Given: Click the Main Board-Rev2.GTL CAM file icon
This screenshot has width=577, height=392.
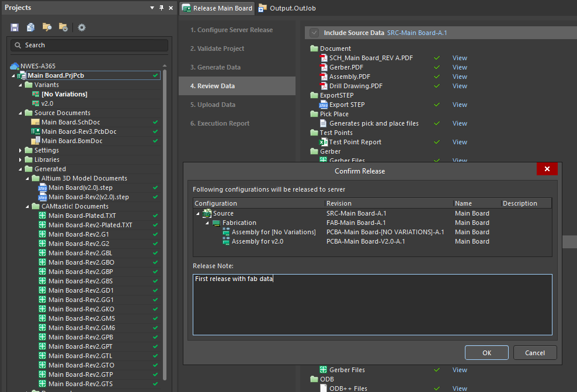Looking at the screenshot, I should (x=42, y=356).
